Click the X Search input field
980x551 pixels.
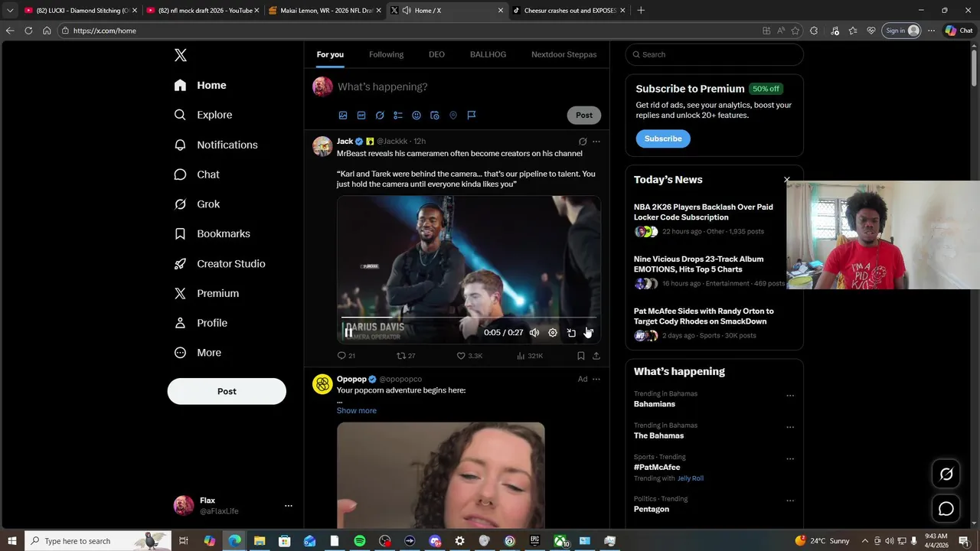point(714,54)
